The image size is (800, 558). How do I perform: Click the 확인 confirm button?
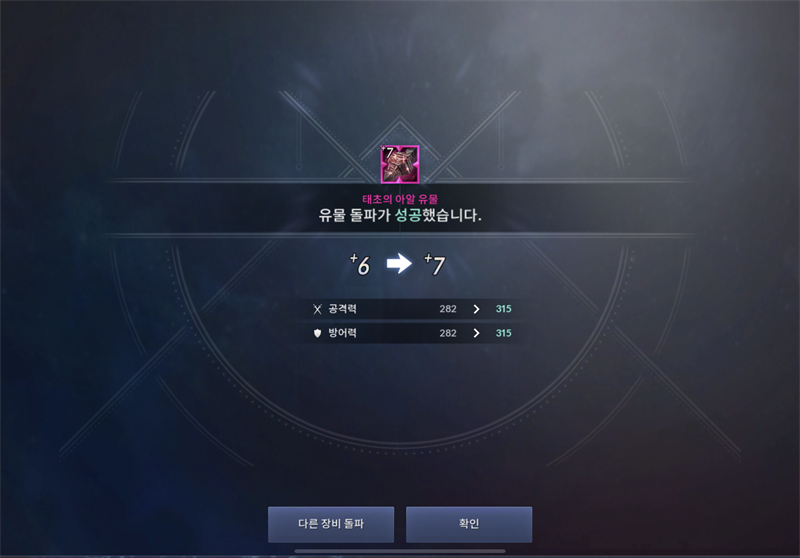pyautogui.click(x=469, y=524)
